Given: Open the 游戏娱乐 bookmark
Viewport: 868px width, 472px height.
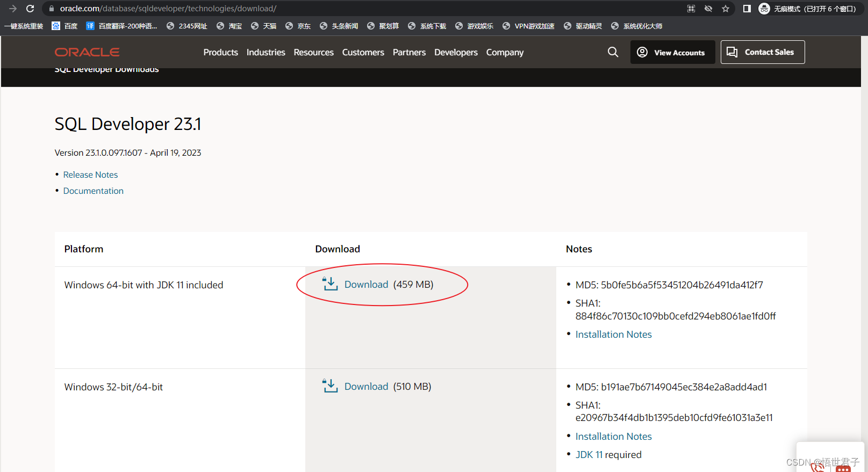Looking at the screenshot, I should point(474,26).
